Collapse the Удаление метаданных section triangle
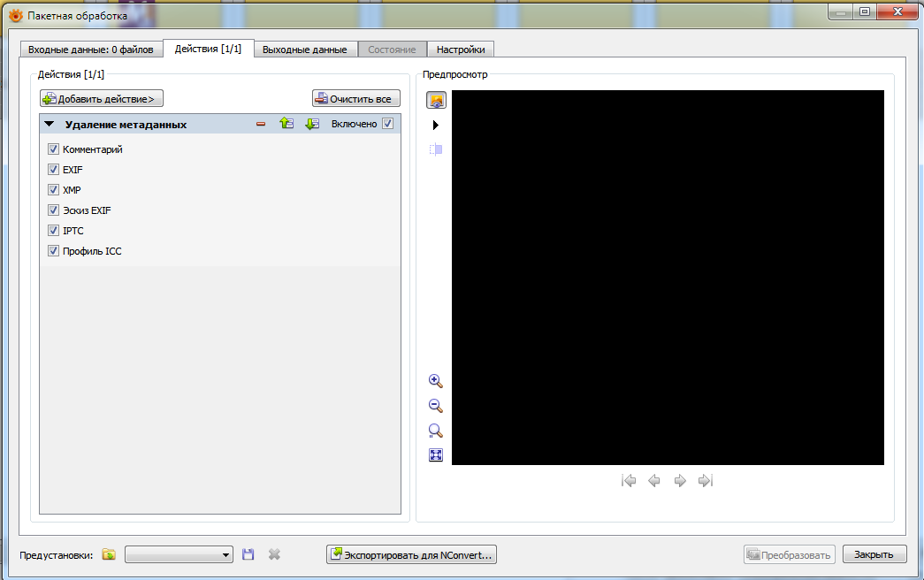This screenshot has width=924, height=580. pos(50,125)
